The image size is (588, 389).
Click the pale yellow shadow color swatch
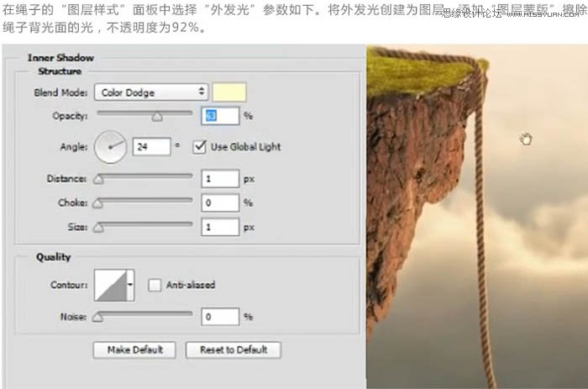click(228, 92)
